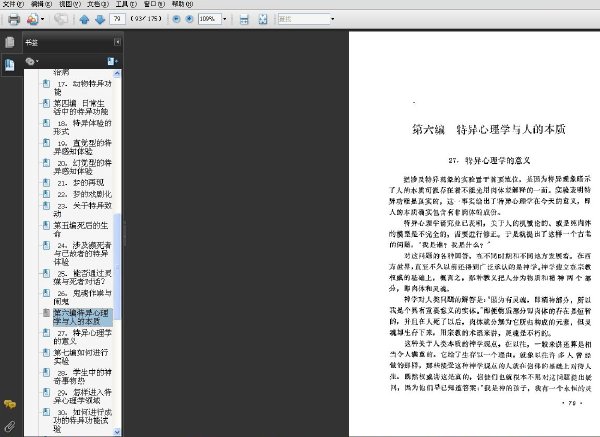Click bookmark page icon beside '22. 梦的戏剧化'
The image size is (600, 437).
coord(46,194)
